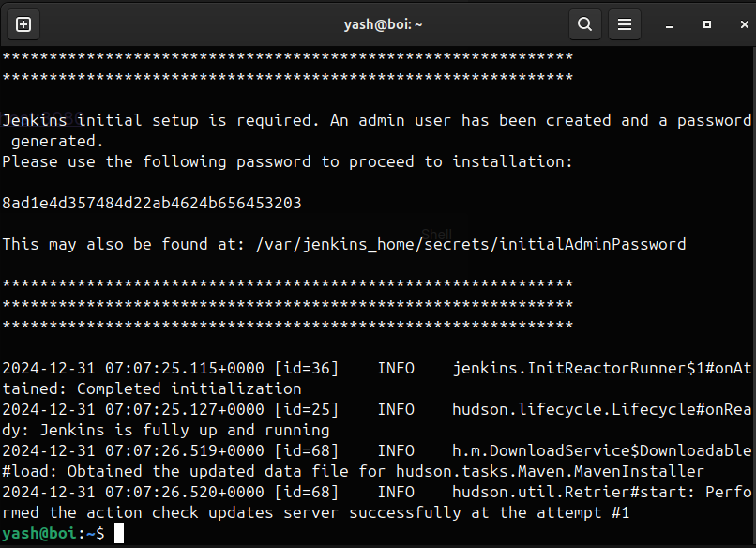Image resolution: width=756 pixels, height=548 pixels.
Task: Open the hamburger main menu
Action: (625, 24)
